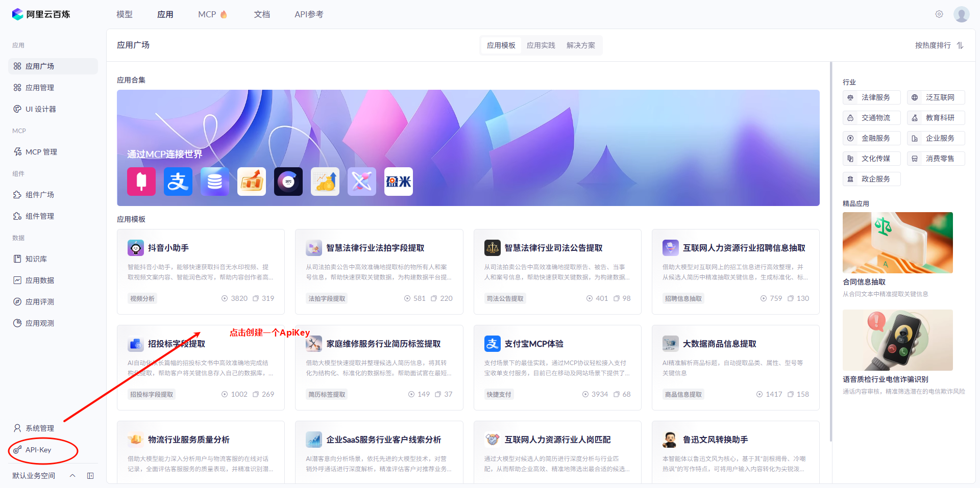Collapse the left sidebar with the panel icon
This screenshot has height=488, width=980.
click(x=90, y=475)
